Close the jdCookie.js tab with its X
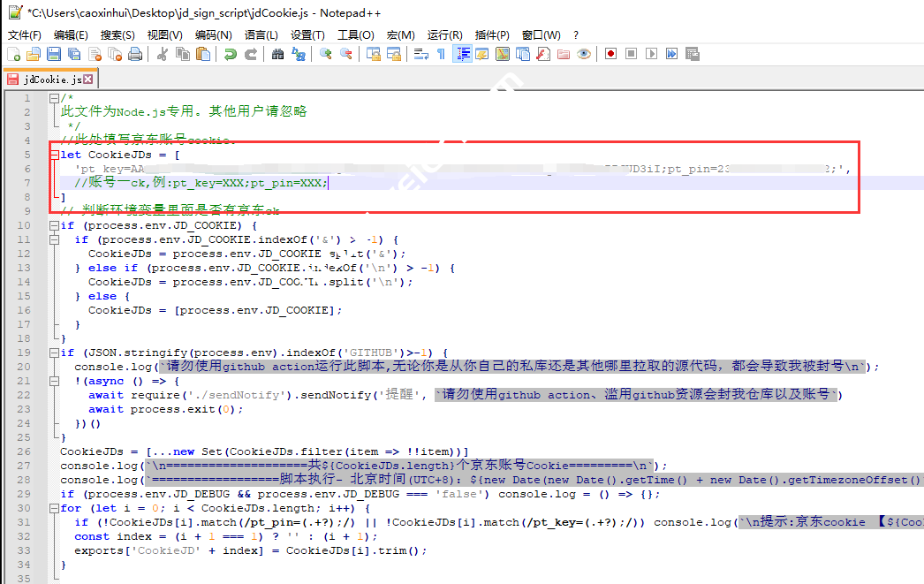Image resolution: width=924 pixels, height=584 pixels. 88,80
